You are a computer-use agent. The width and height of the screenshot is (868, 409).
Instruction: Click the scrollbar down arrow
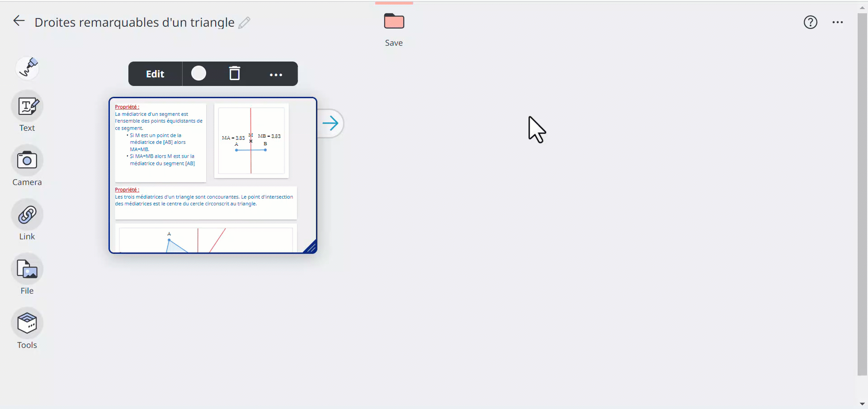tap(862, 404)
